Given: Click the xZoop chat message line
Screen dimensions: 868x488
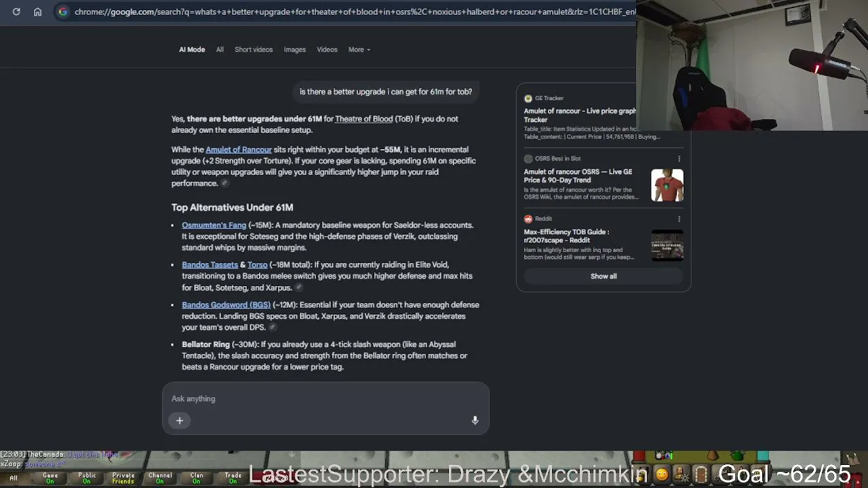Looking at the screenshot, I should pos(33,464).
